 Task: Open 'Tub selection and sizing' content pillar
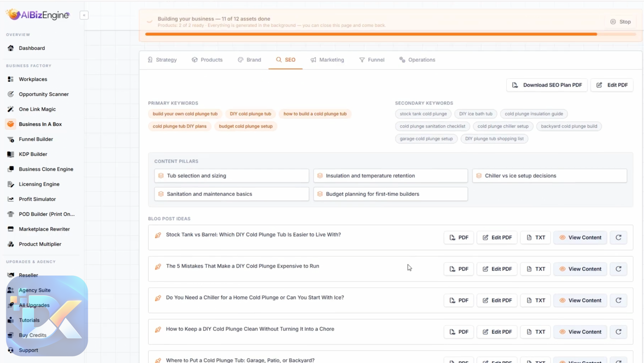click(231, 176)
